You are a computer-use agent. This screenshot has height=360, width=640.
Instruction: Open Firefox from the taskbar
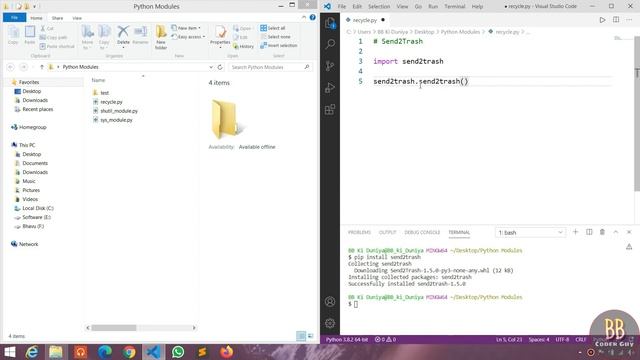pos(226,352)
